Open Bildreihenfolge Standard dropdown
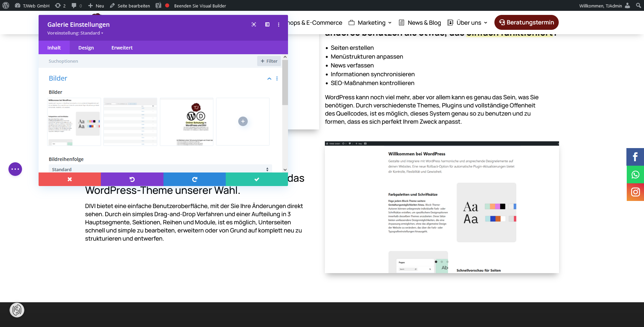This screenshot has height=327, width=644. coord(160,169)
